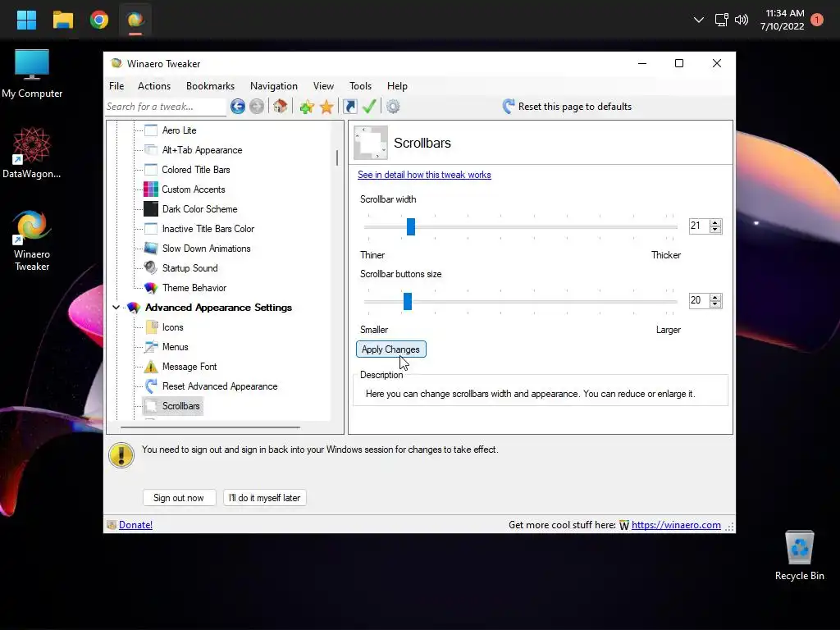Click the tree panel vertical scrollbar
Screen dimensions: 840x630
point(337,158)
